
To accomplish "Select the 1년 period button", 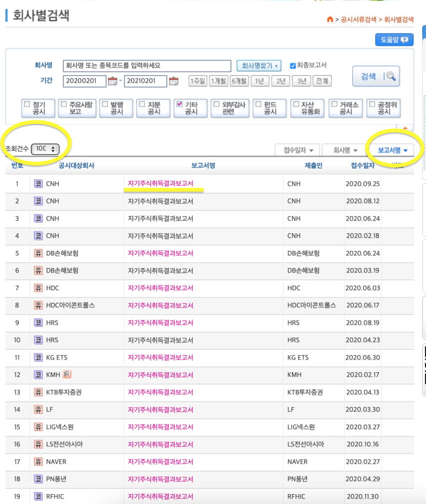I will click(260, 81).
